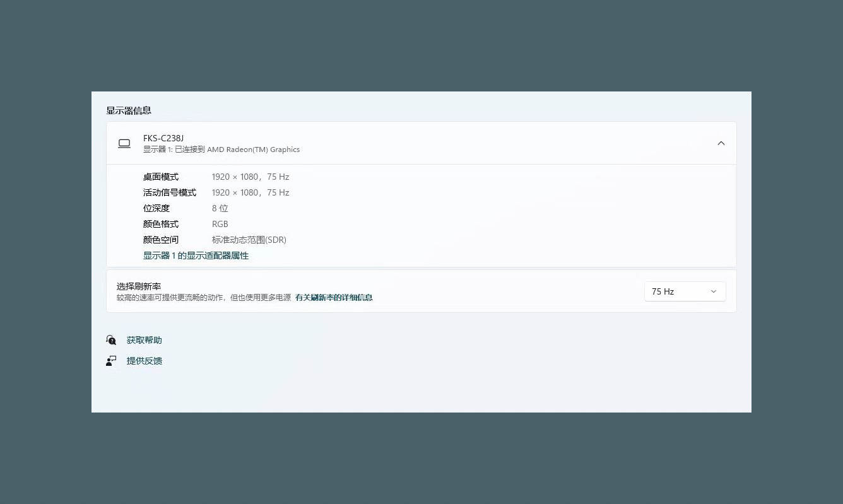The height and width of the screenshot is (504, 843).
Task: Click the 标准动态范围(SDR) value
Action: [x=249, y=240]
